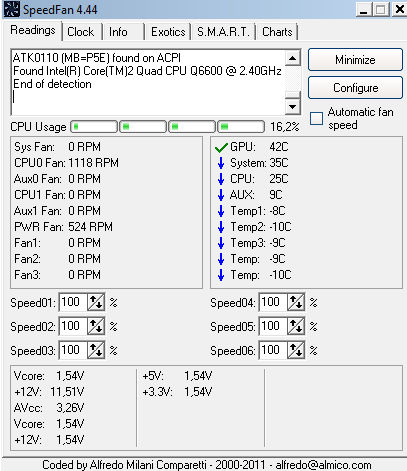
Task: Click the Speed02 up/down spinner
Action: click(x=96, y=326)
